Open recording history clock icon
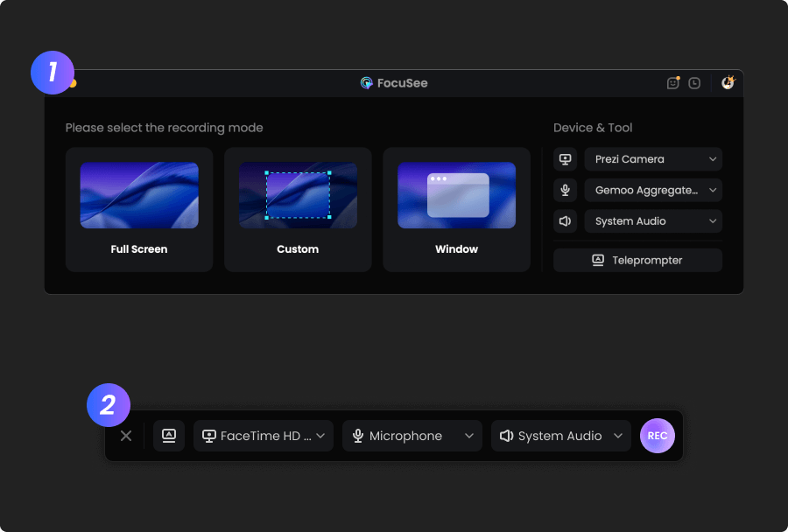The height and width of the screenshot is (532, 788). 694,83
